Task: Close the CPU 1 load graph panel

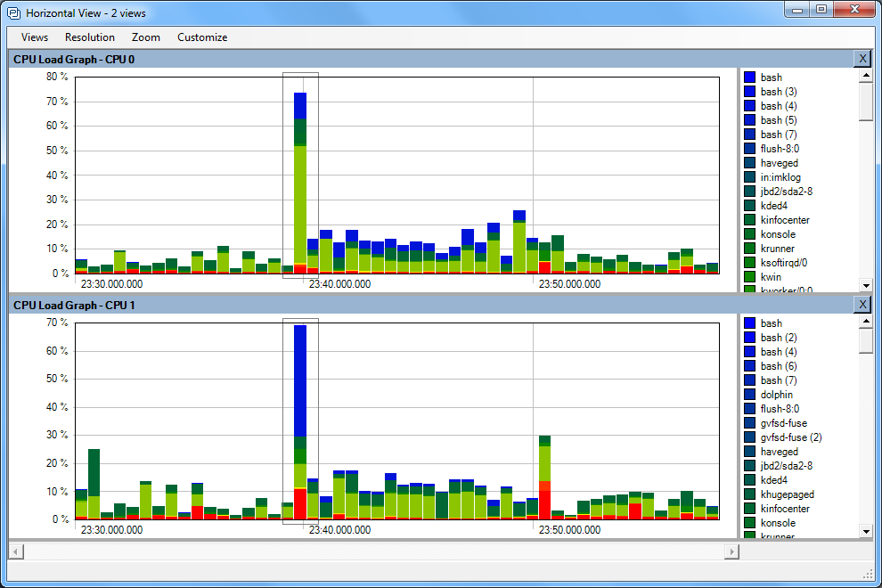Action: pyautogui.click(x=862, y=305)
